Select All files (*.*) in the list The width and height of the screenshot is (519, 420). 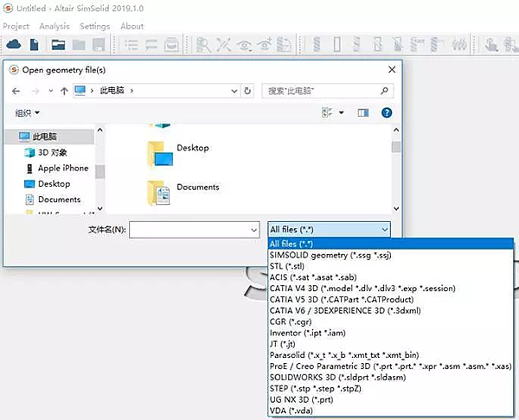pos(391,244)
